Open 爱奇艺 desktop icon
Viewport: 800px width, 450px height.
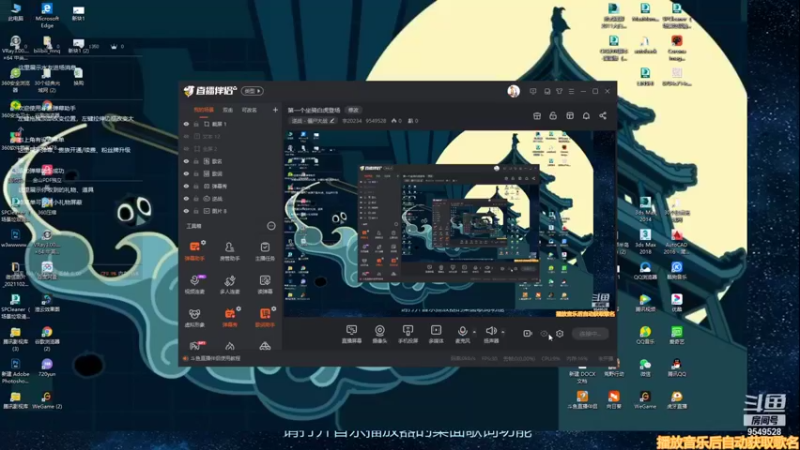click(677, 335)
